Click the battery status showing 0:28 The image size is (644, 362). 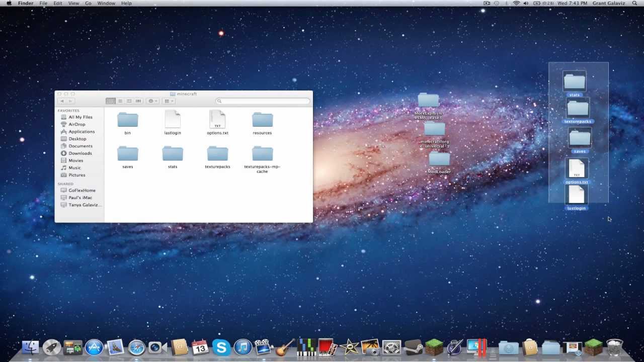coord(543,3)
